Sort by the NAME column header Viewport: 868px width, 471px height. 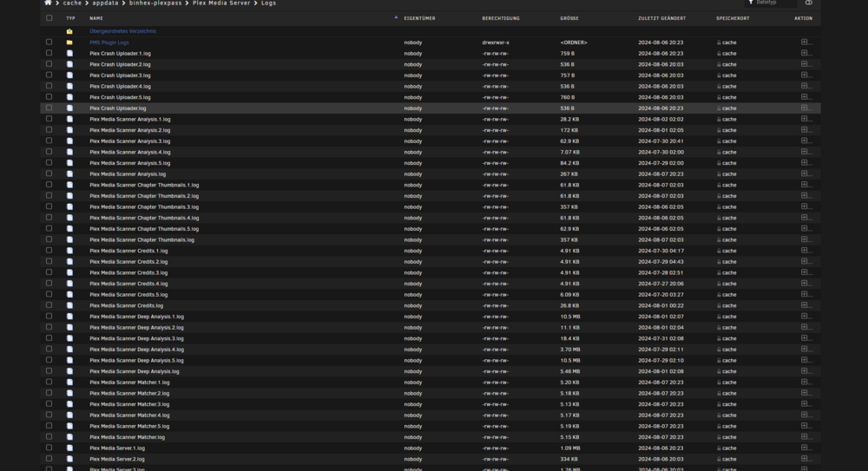pos(96,18)
